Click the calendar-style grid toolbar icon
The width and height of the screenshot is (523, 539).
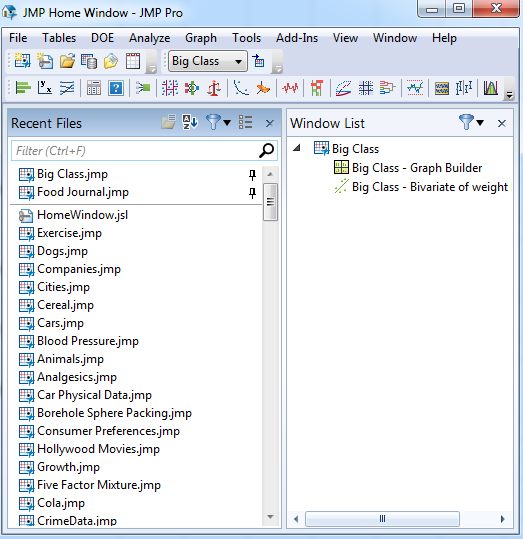pyautogui.click(x=133, y=61)
